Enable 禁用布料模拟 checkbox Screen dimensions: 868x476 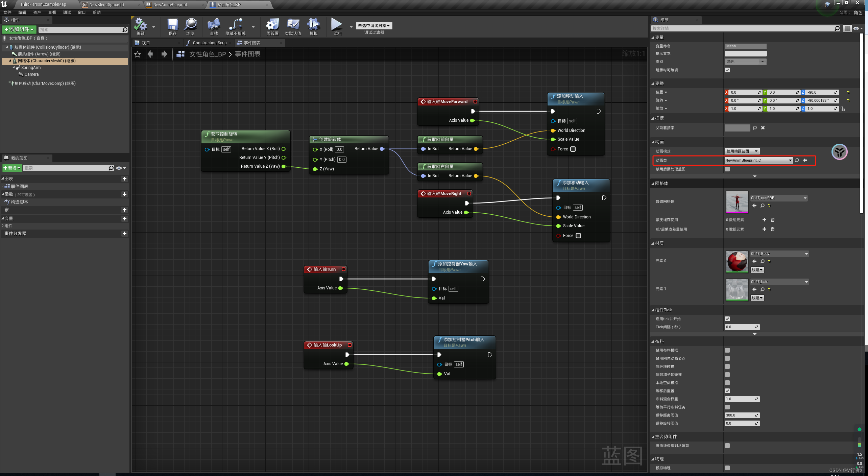pyautogui.click(x=727, y=350)
